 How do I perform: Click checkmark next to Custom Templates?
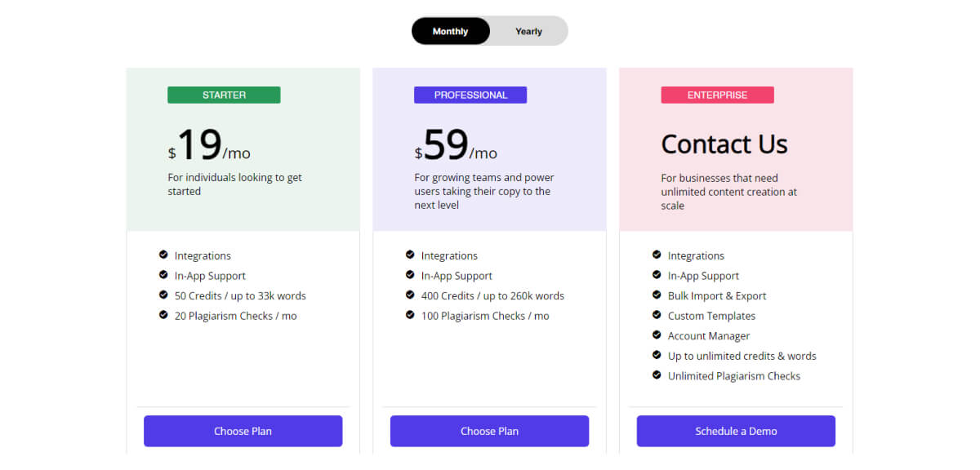(x=657, y=315)
